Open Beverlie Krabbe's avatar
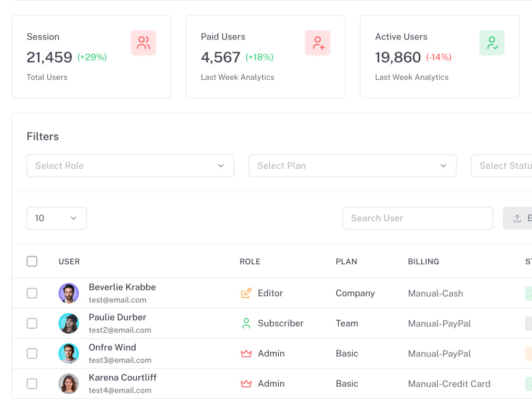The image size is (532, 399). pos(69,293)
